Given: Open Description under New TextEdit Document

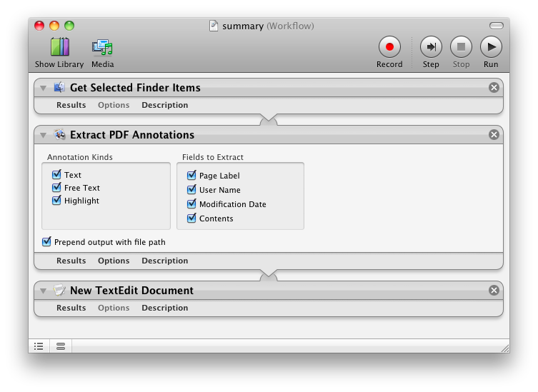Looking at the screenshot, I should click(x=165, y=308).
